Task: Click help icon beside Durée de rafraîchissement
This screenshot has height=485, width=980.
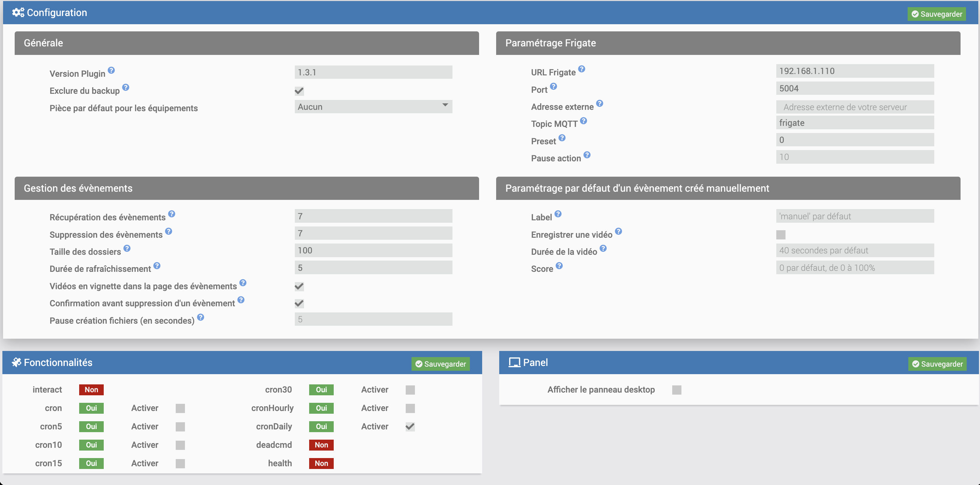Action: pos(157,265)
